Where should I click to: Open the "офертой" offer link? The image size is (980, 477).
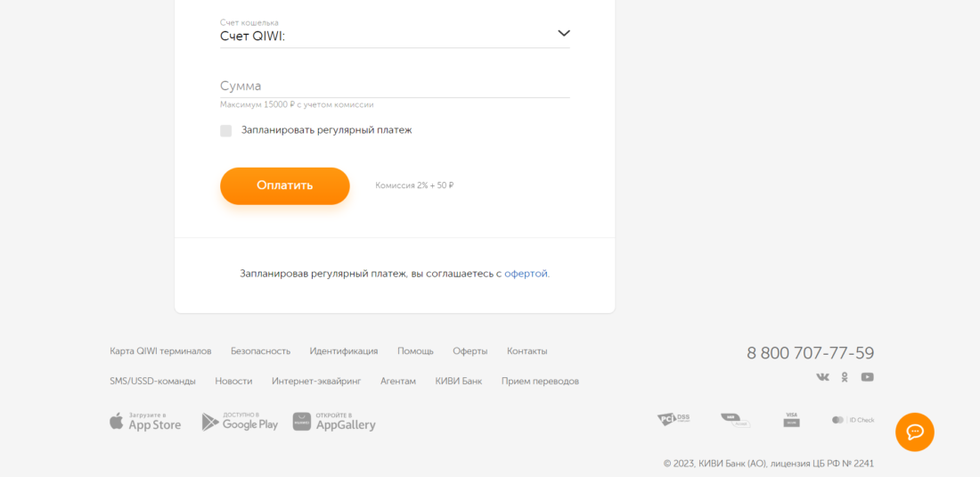[x=526, y=274]
